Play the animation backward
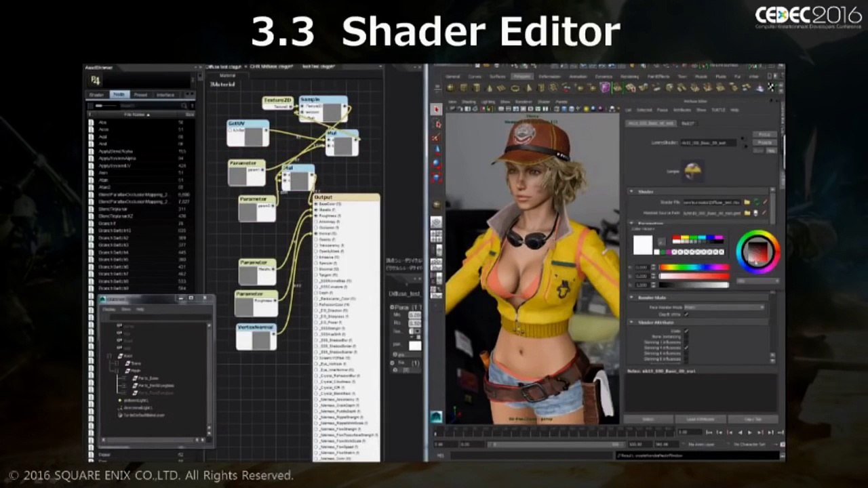Image resolution: width=868 pixels, height=488 pixels. 740,432
